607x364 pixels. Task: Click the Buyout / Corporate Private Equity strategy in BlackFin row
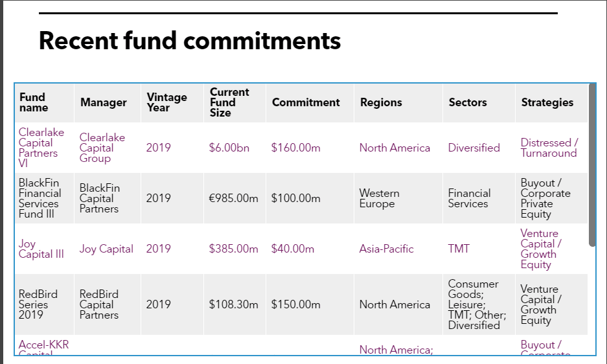tap(545, 198)
